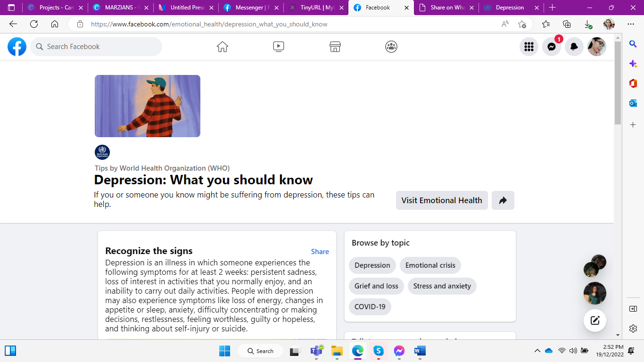Click the "Recognize the signs" heading

pos(149,251)
